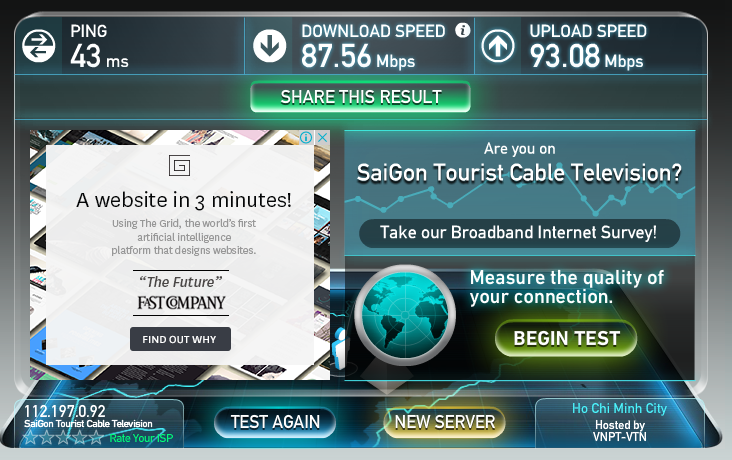Open download speed info icon
Screen dimensions: 732x460
click(463, 30)
